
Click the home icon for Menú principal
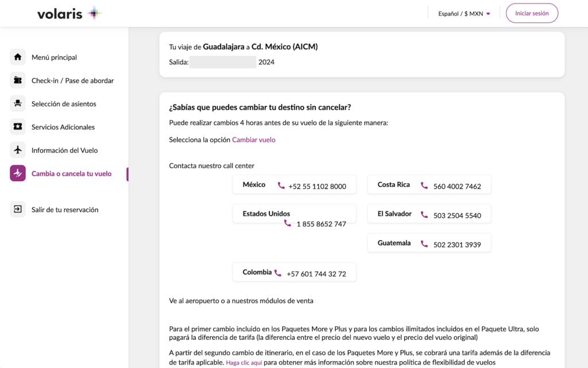point(18,57)
